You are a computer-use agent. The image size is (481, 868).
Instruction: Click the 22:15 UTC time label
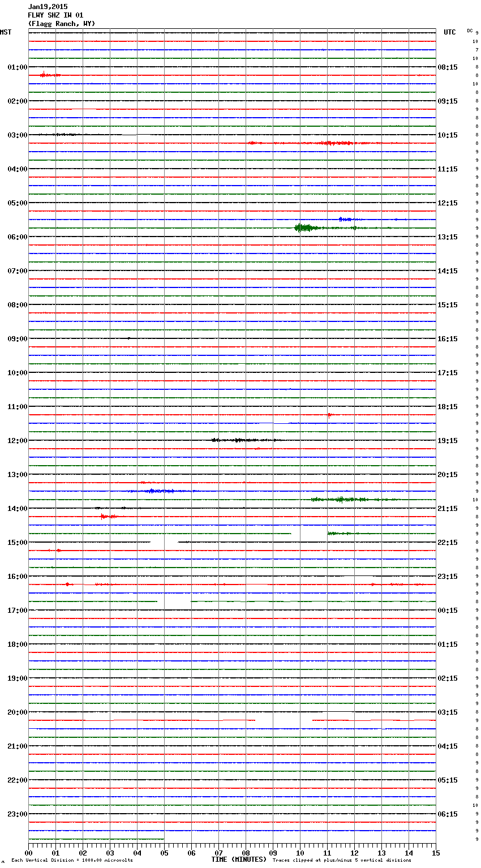448,543
